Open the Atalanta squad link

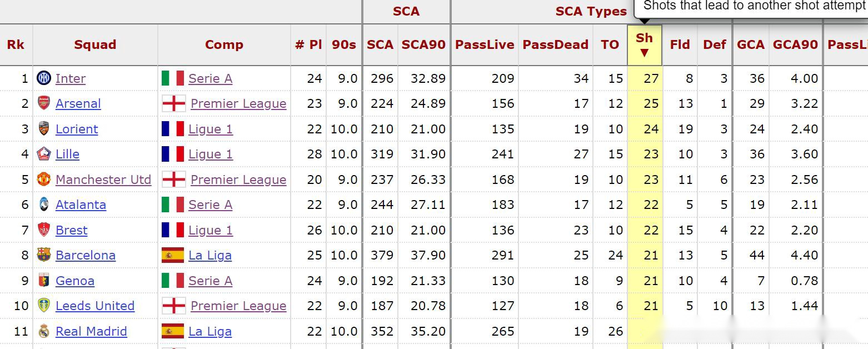(81, 205)
